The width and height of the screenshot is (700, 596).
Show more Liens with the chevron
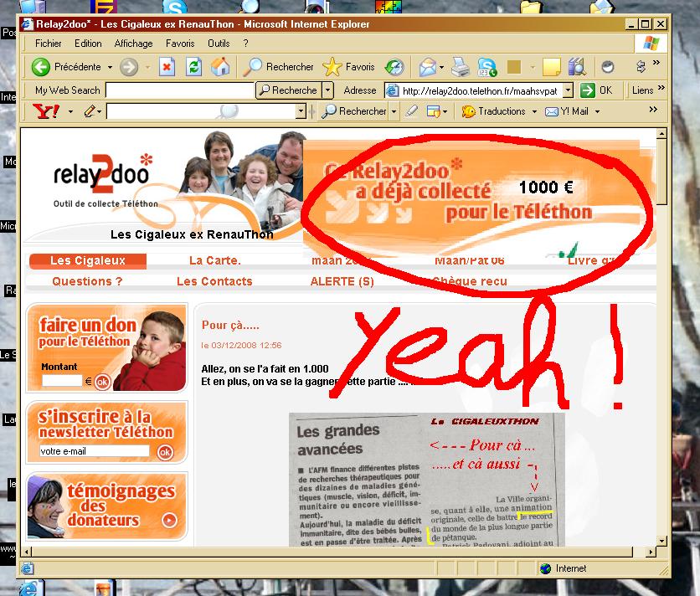[x=661, y=88]
